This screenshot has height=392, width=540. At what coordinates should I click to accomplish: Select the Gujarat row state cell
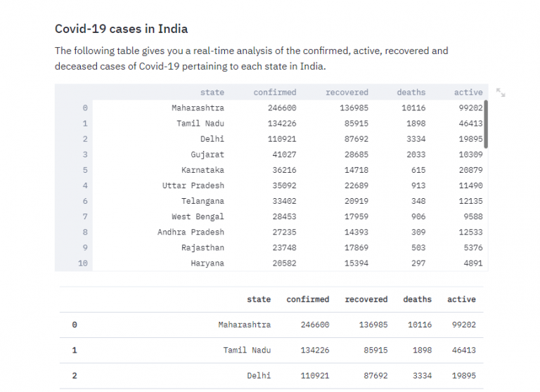pyautogui.click(x=207, y=155)
